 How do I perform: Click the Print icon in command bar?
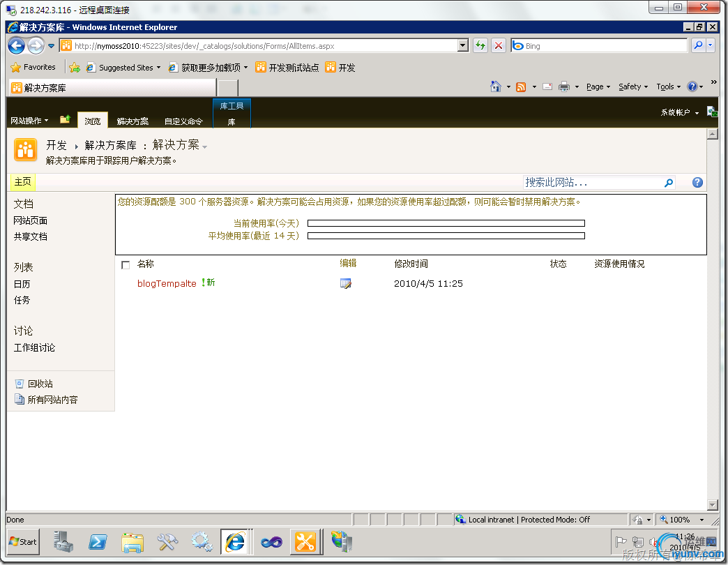point(564,86)
